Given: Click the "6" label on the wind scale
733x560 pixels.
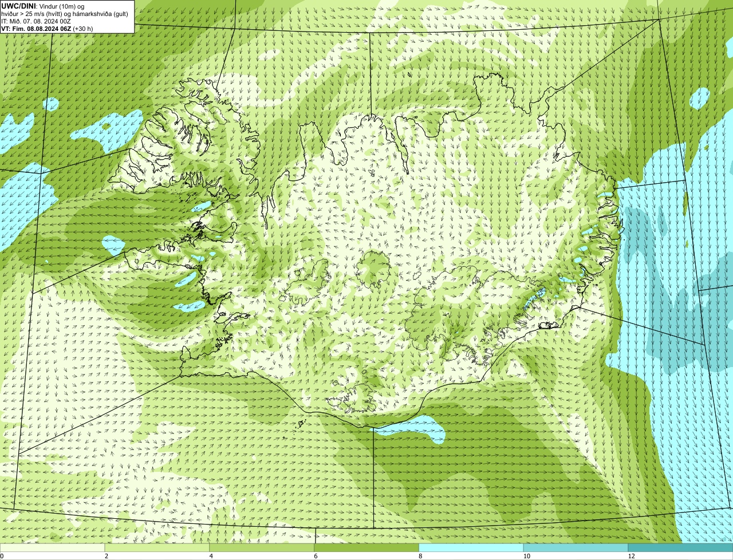Looking at the screenshot, I should click(316, 556).
